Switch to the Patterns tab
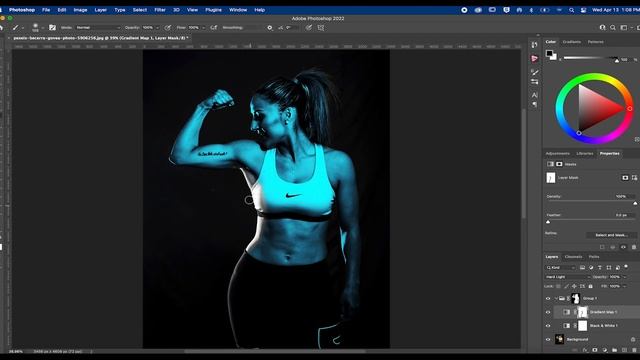Image resolution: width=640 pixels, height=360 pixels. pos(596,42)
